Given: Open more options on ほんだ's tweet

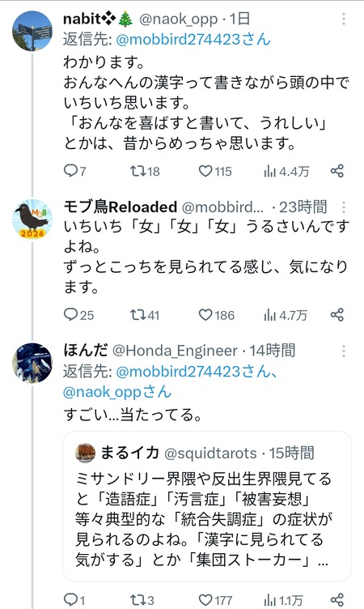Looking at the screenshot, I should click(x=344, y=351).
